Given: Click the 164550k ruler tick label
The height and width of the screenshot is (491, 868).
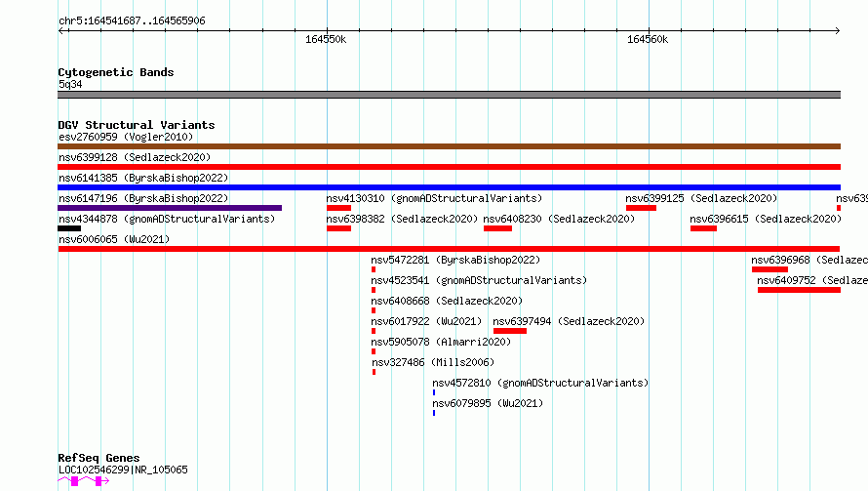Looking at the screenshot, I should 326,39.
